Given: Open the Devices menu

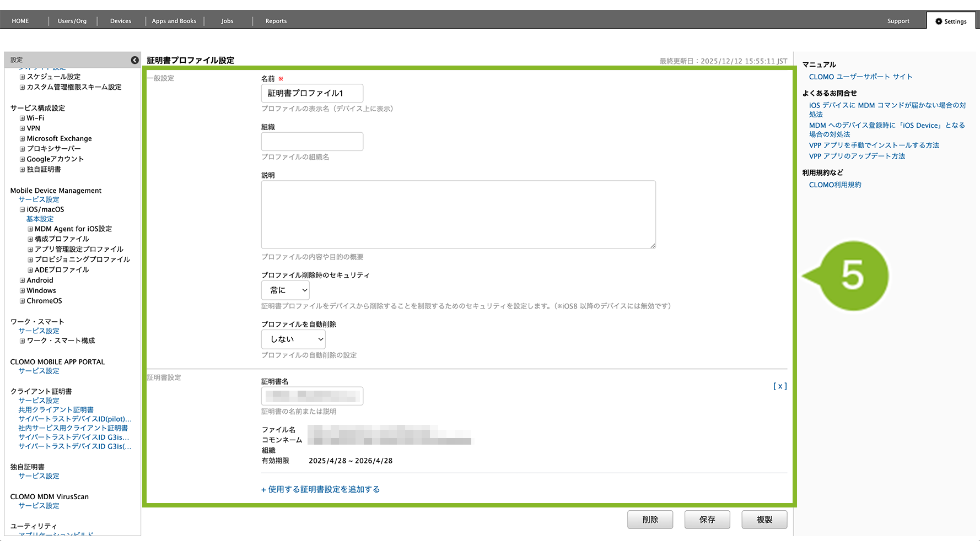Looking at the screenshot, I should coord(121,21).
